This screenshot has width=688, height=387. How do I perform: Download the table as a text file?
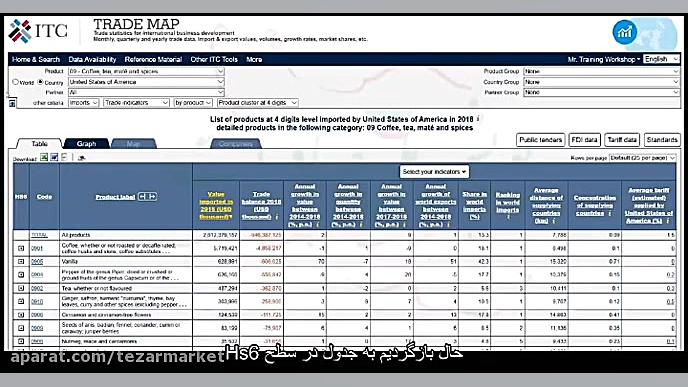point(64,157)
